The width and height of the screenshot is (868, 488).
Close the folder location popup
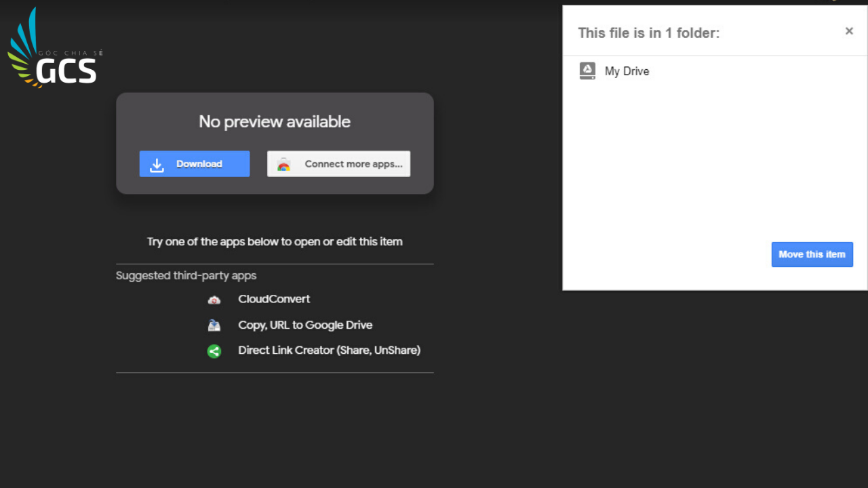849,31
